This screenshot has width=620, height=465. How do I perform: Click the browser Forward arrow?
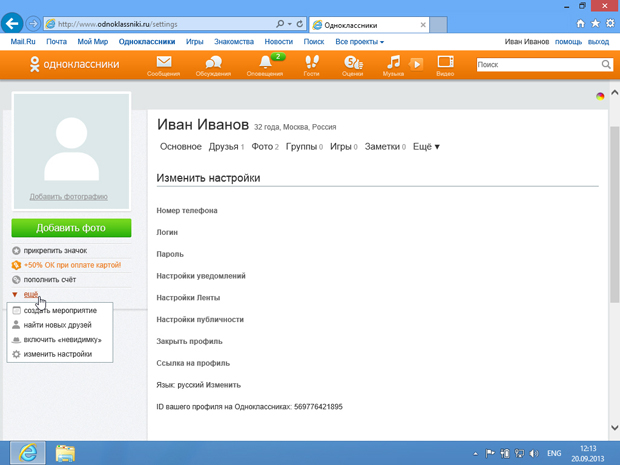[33, 24]
